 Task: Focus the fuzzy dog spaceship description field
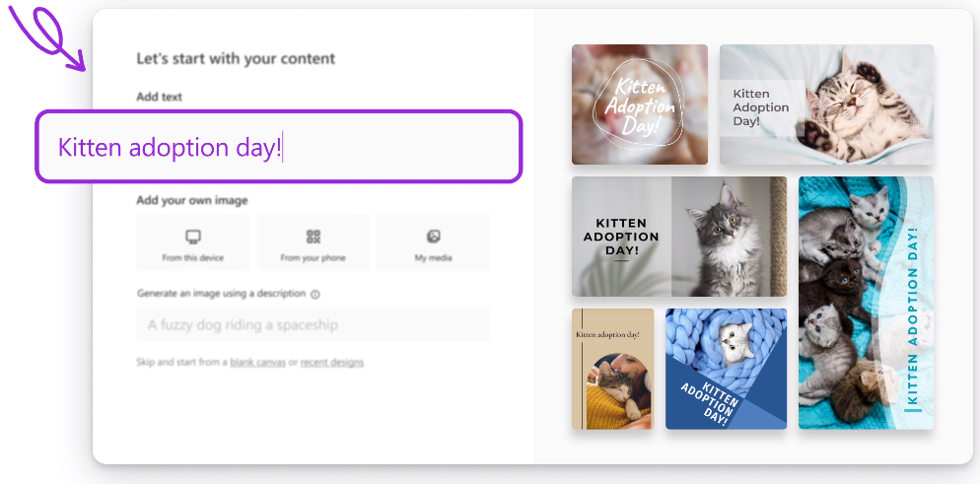click(314, 324)
